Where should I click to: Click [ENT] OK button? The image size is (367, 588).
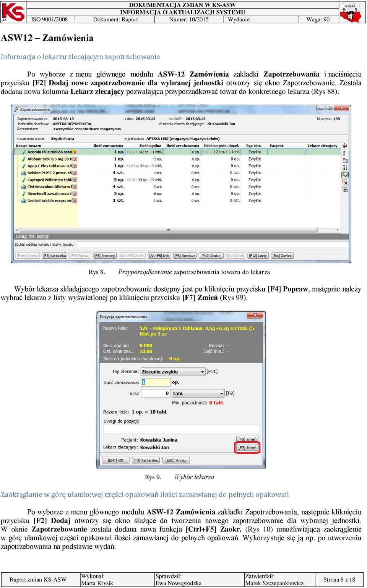pos(115,460)
